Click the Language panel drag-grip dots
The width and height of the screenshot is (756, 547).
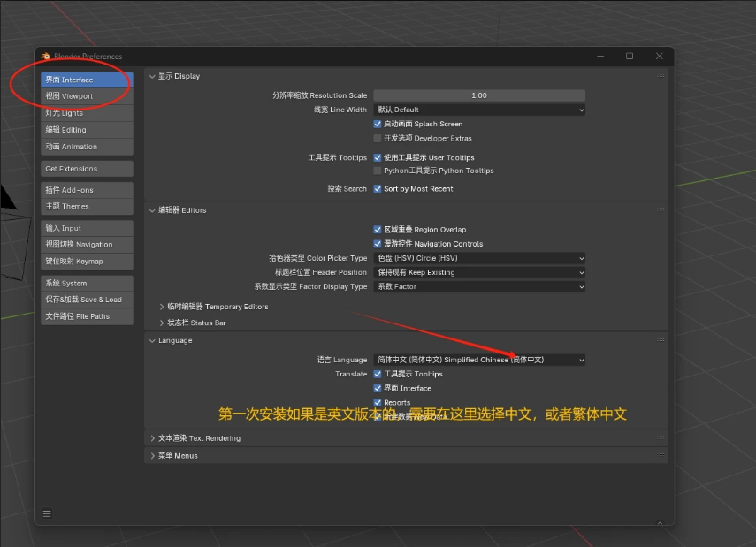[x=660, y=340]
